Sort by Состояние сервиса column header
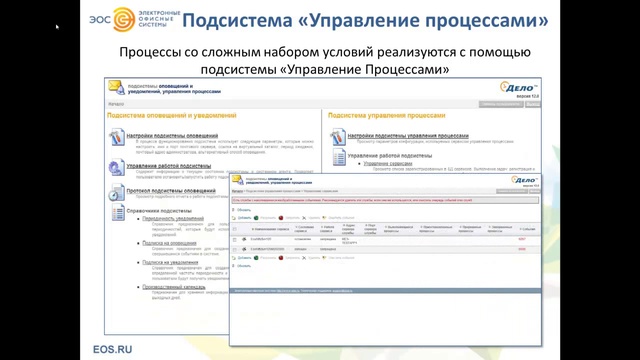The height and width of the screenshot is (360, 640). [x=304, y=229]
